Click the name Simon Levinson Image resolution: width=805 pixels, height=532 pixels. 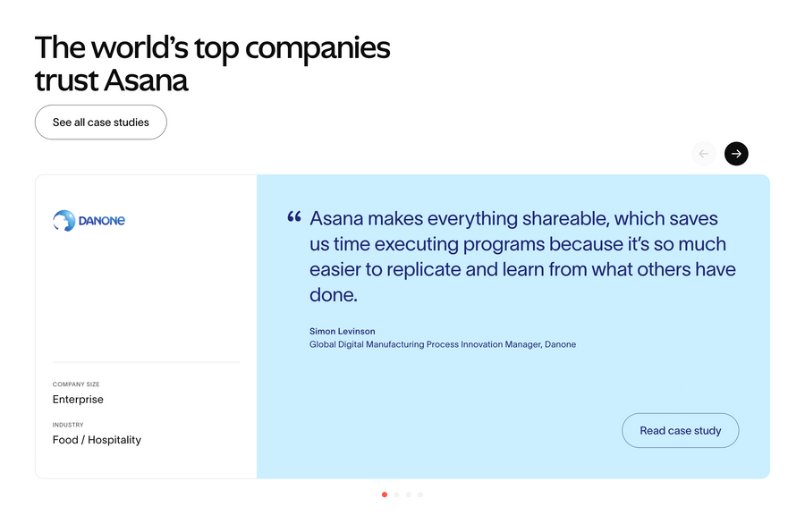[343, 331]
